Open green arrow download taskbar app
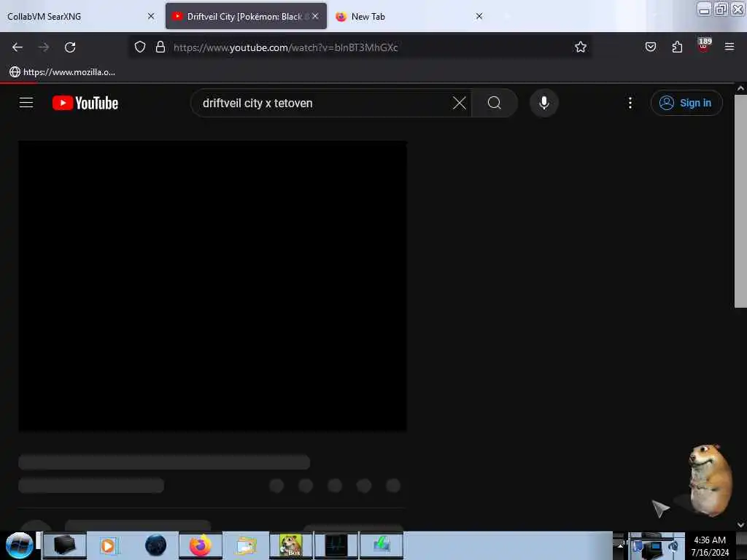This screenshot has height=560, width=747. 382,545
